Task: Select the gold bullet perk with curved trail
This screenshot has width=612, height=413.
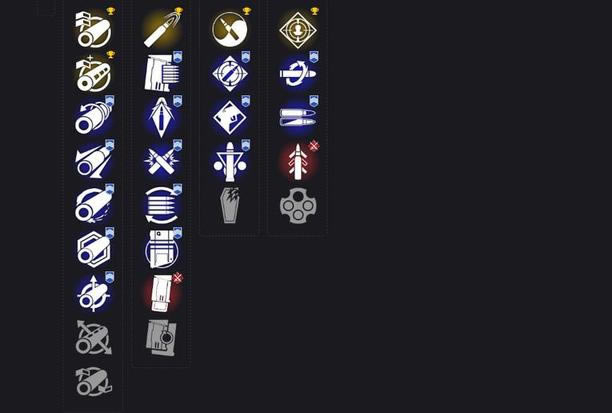Action: coord(162,29)
